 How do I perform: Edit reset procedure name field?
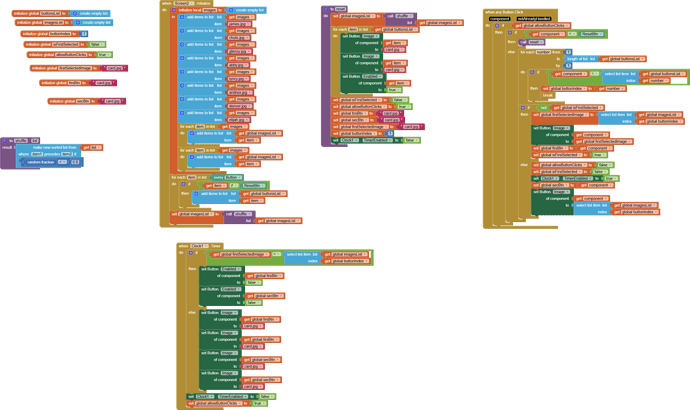click(341, 9)
